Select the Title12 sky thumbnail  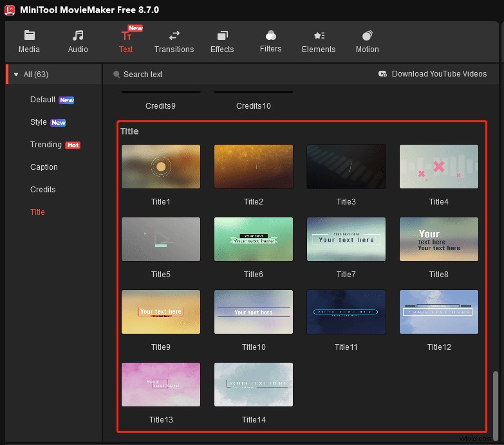(x=439, y=312)
